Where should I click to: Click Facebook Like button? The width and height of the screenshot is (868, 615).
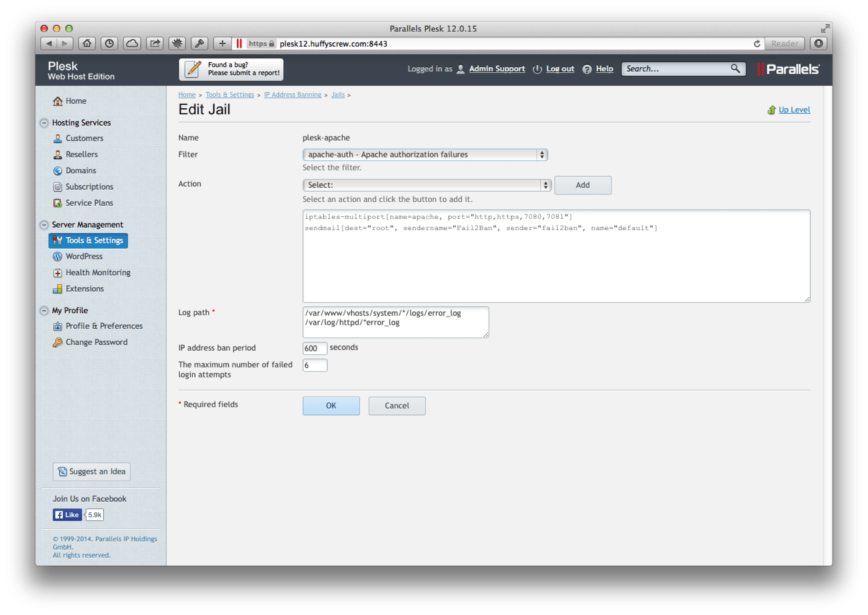click(67, 515)
